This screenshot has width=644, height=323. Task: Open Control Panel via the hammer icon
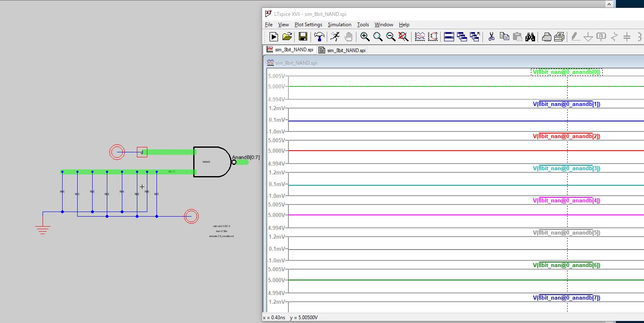tap(319, 37)
